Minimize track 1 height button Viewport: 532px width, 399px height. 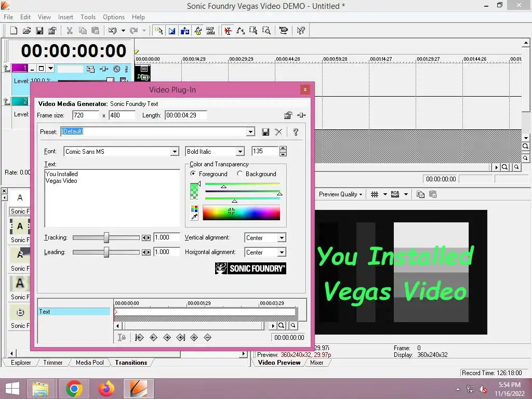[x=32, y=69]
